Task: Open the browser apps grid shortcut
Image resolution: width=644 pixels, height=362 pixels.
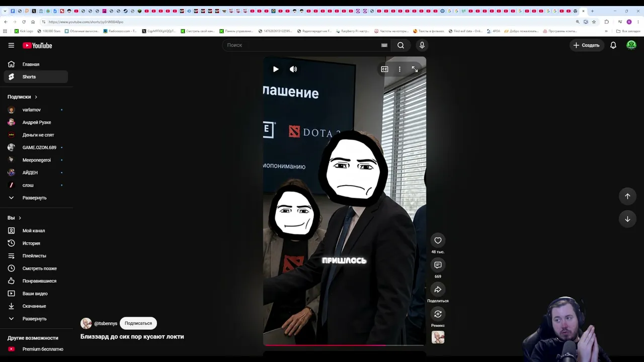Action: [x=5, y=31]
